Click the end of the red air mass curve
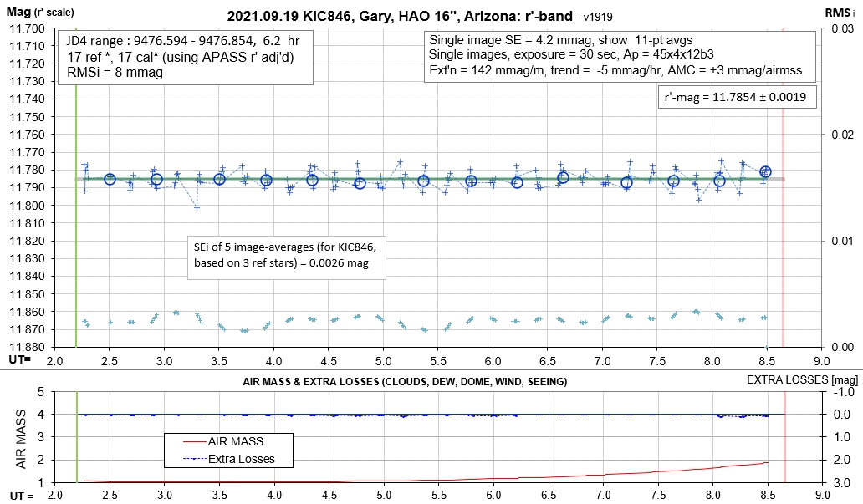 [x=767, y=462]
